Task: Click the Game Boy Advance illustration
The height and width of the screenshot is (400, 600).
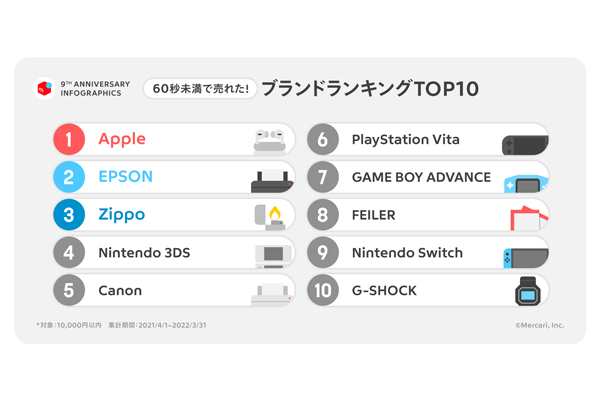Action: pyautogui.click(x=526, y=181)
